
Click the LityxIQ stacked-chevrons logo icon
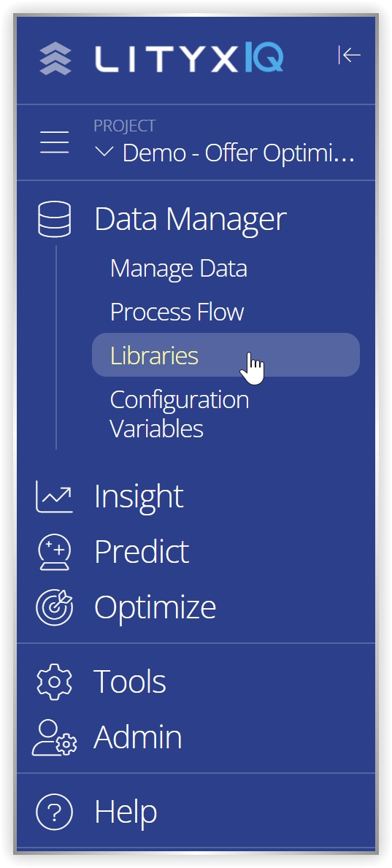click(55, 58)
